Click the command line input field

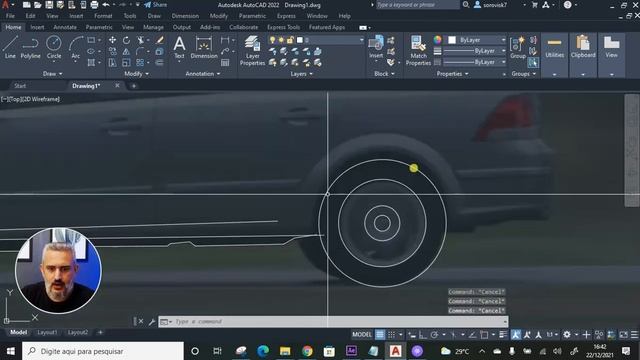333,322
